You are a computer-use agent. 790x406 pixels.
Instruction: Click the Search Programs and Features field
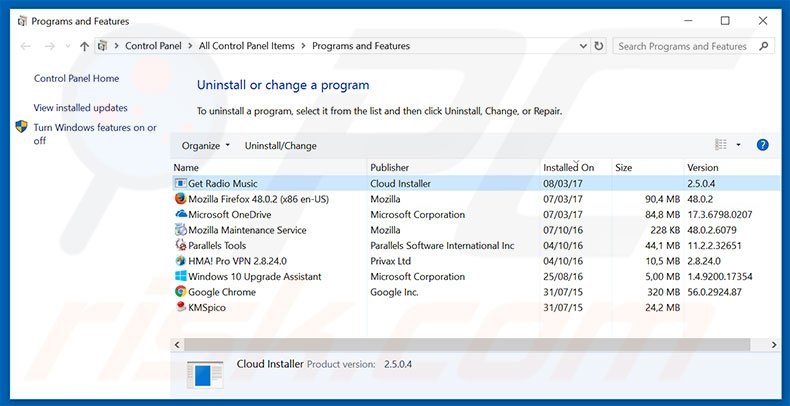coord(690,46)
